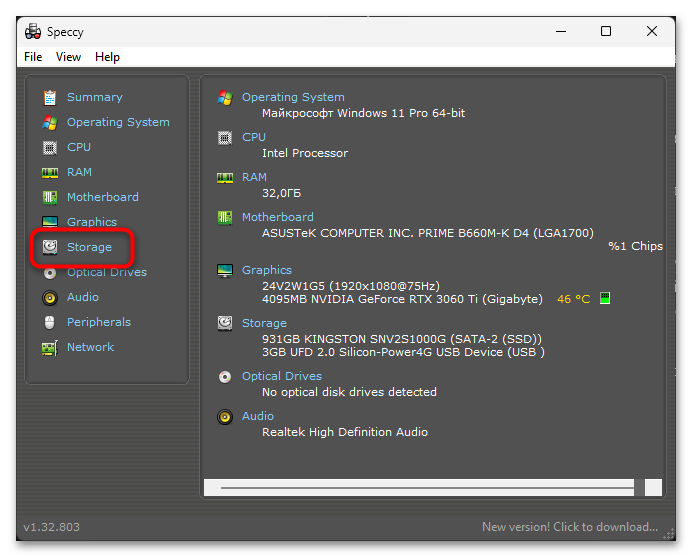Click the Storage hard drive icon in the sidebar
692x557 pixels.
[50, 247]
